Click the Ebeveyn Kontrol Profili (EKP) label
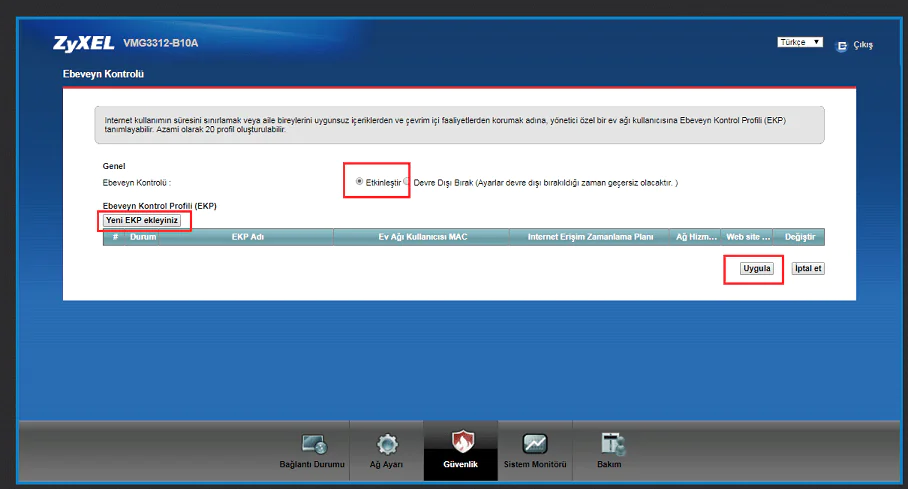The height and width of the screenshot is (489, 908). (159, 206)
